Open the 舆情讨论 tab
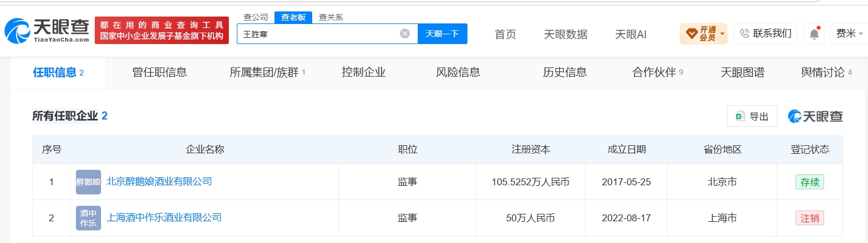Viewport: 868px width, 243px height. coord(826,73)
